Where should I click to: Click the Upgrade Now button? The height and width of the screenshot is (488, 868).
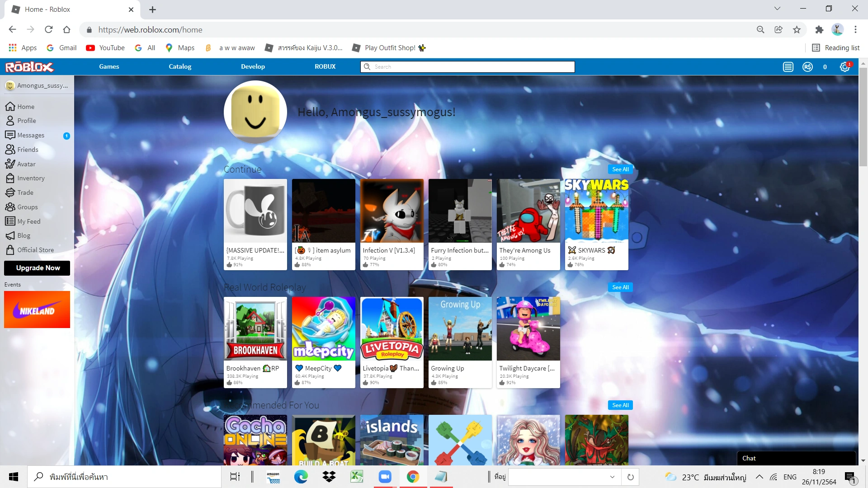[x=38, y=268]
